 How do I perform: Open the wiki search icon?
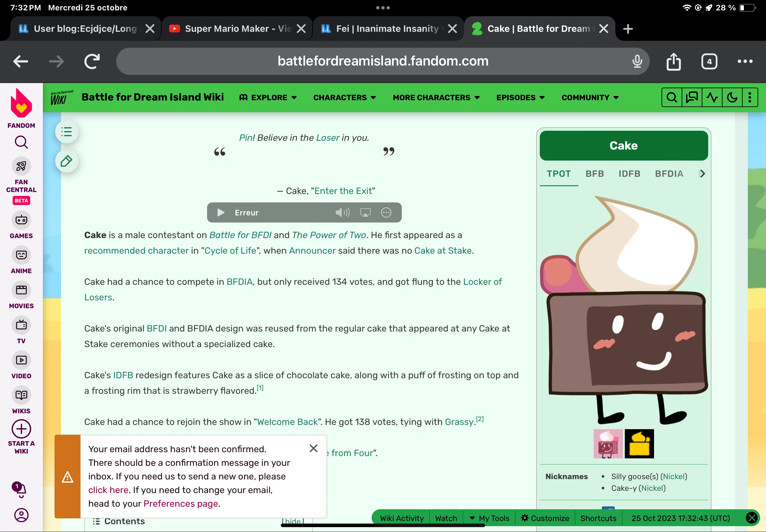pyautogui.click(x=671, y=97)
